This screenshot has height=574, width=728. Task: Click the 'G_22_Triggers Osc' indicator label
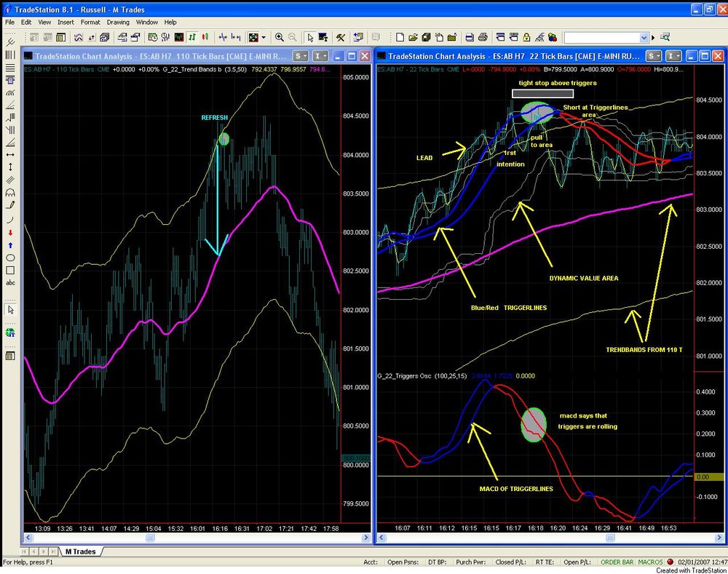click(404, 376)
